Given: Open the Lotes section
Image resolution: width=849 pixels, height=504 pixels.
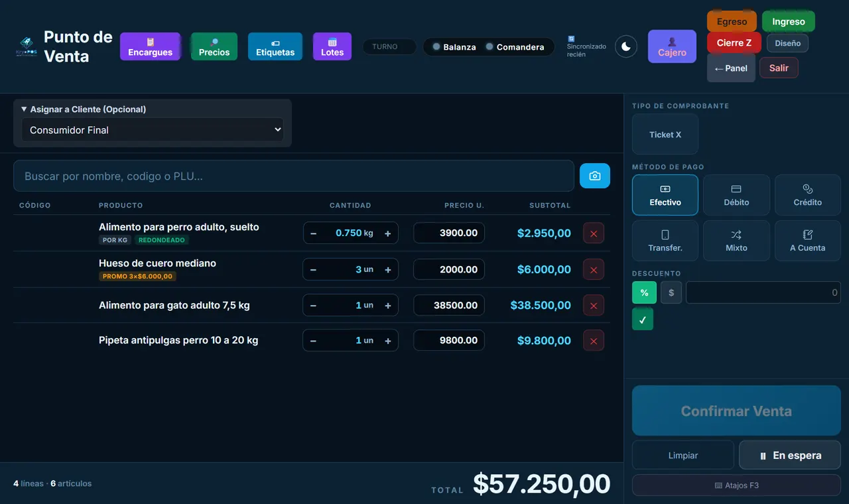Looking at the screenshot, I should 332,46.
